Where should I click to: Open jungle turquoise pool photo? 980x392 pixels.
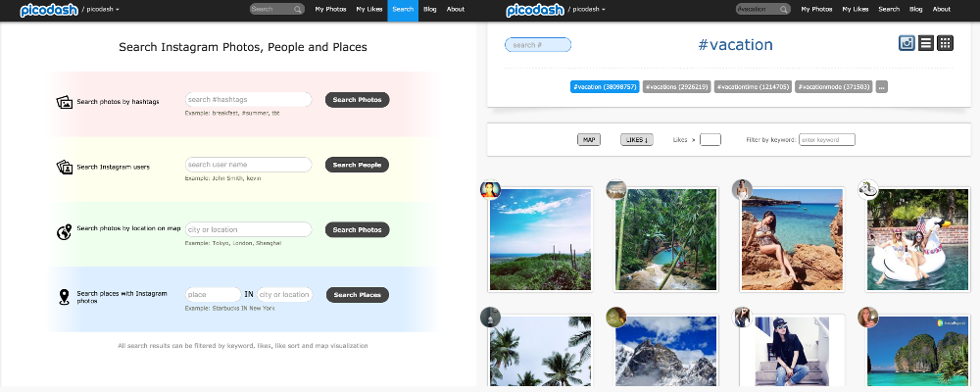coord(665,239)
